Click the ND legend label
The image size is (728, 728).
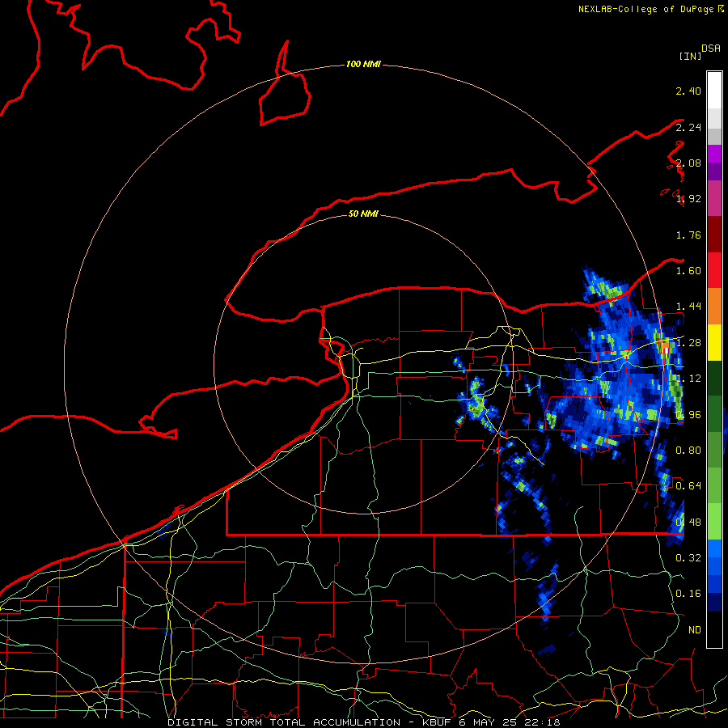coord(695,630)
